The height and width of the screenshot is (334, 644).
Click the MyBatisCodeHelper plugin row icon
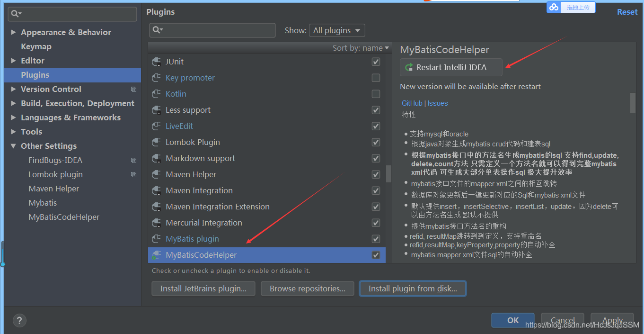[156, 255]
